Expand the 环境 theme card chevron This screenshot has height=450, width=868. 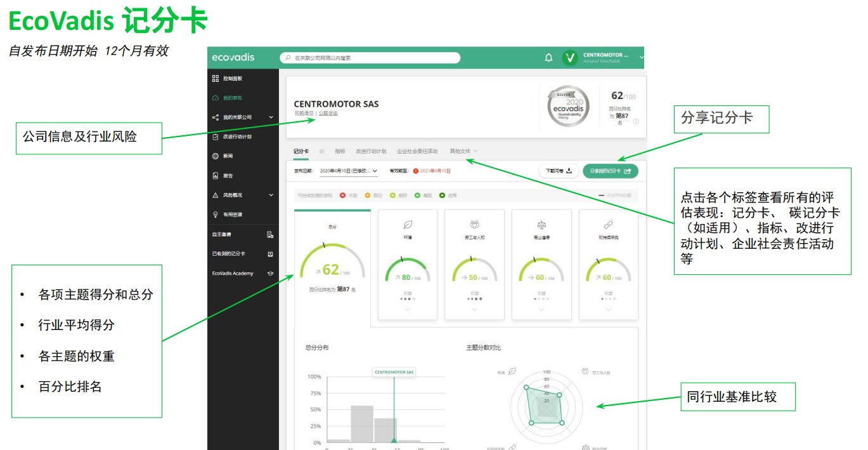[406, 309]
